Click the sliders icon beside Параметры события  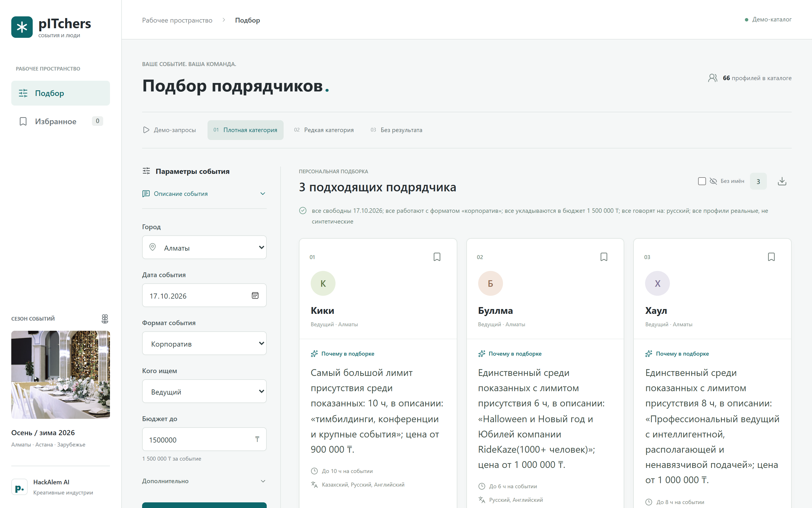(146, 171)
